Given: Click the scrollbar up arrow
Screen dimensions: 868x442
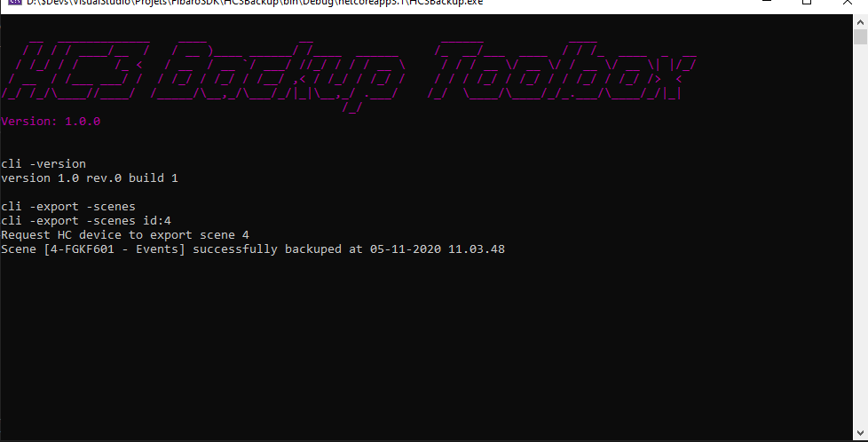Looking at the screenshot, I should (x=860, y=22).
